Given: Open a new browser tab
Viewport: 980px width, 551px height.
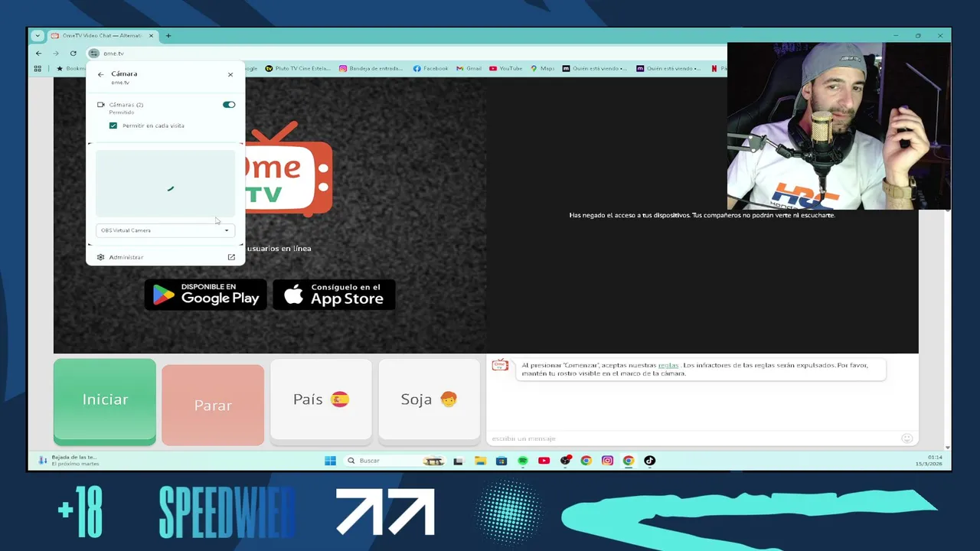Looking at the screenshot, I should pos(168,36).
